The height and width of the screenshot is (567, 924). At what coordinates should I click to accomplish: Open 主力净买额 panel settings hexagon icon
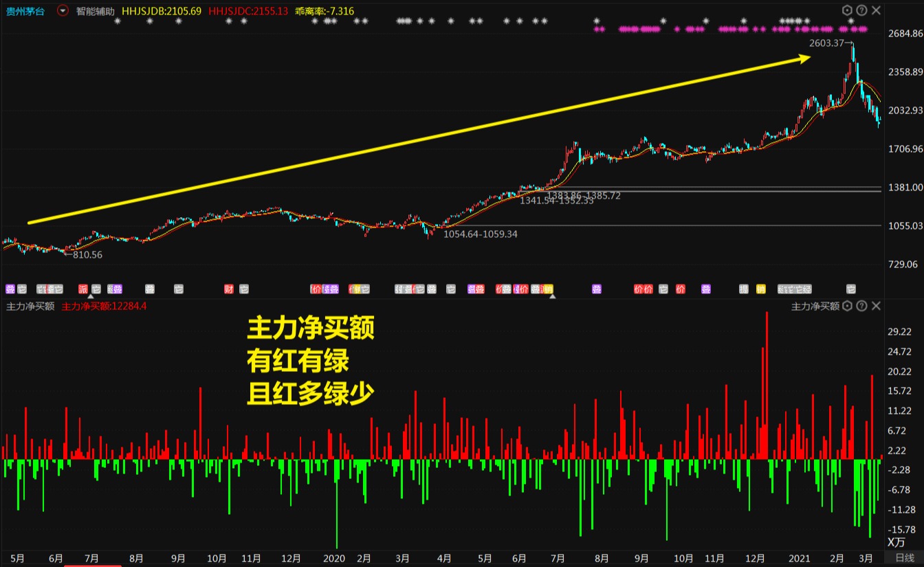coord(847,306)
